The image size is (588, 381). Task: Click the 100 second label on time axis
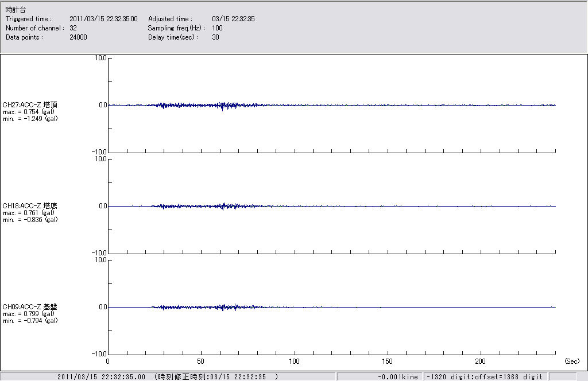[x=295, y=361]
